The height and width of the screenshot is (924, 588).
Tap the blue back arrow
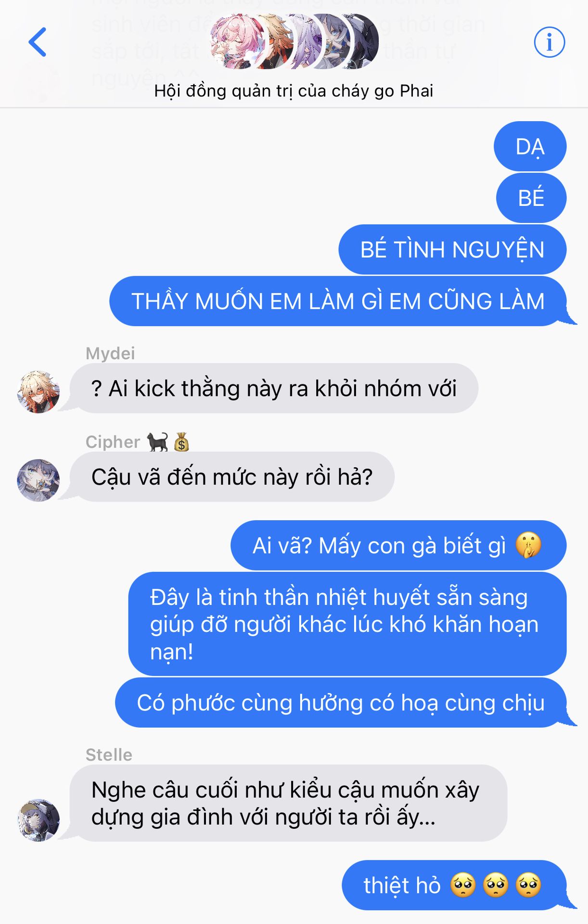pos(38,42)
